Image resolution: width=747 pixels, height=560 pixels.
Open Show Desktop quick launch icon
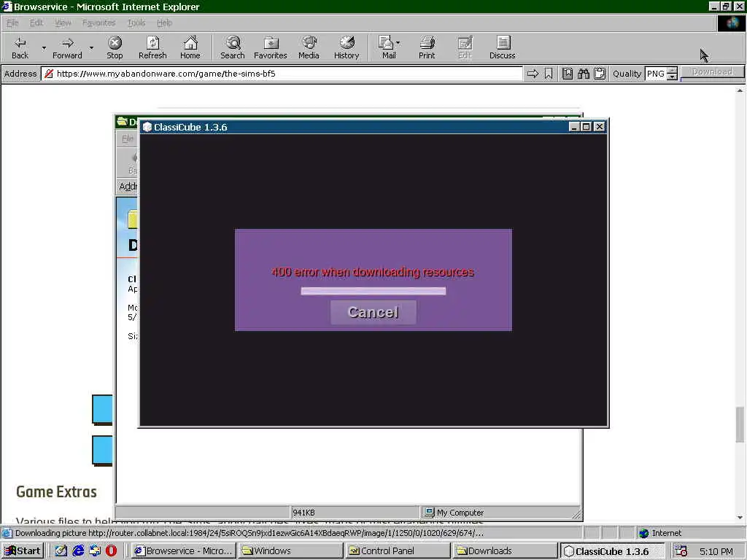61,551
